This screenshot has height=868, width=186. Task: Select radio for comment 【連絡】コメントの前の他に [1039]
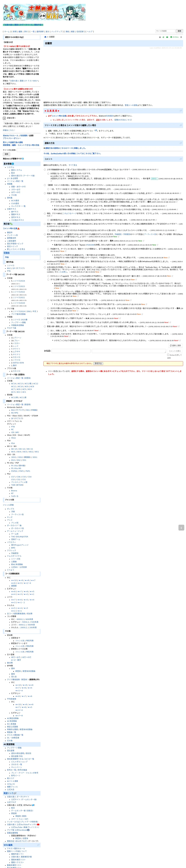[x=45, y=185]
